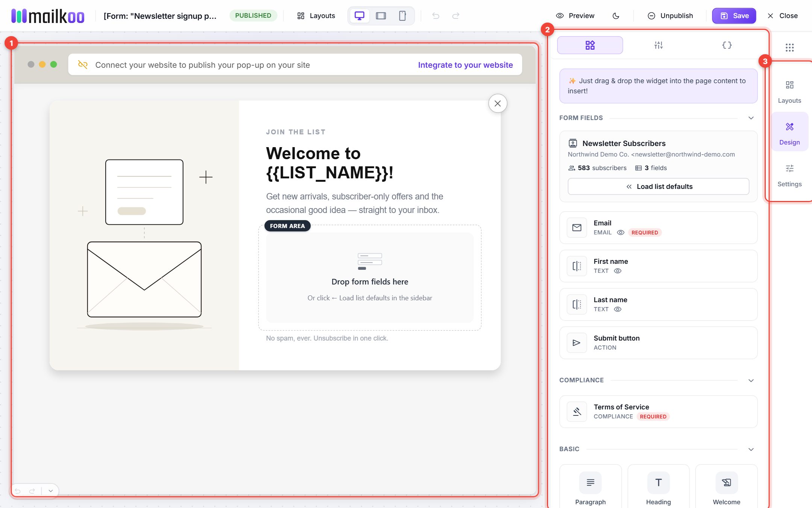
Task: Click the PUBLISHED status badge
Action: pos(253,15)
